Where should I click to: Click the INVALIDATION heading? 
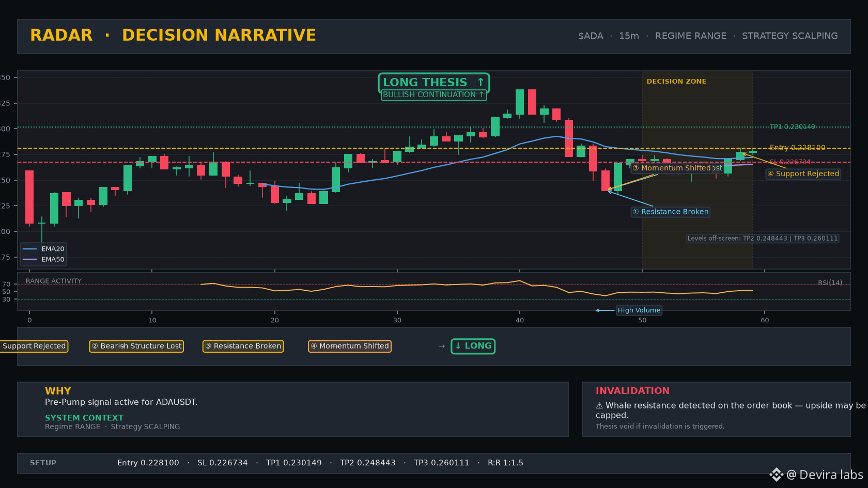[632, 391]
